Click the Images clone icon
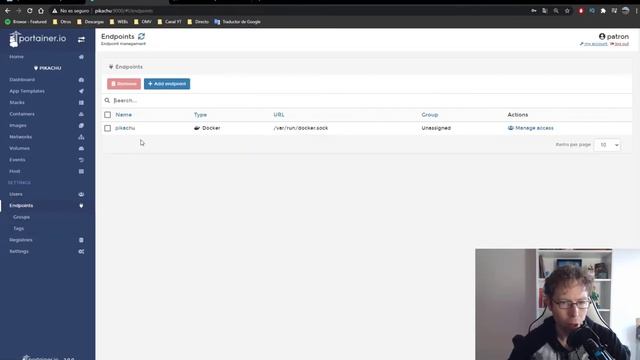 pos(81,125)
